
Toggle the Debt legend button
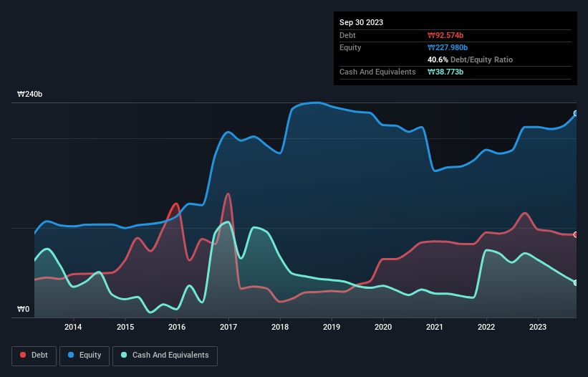34,355
